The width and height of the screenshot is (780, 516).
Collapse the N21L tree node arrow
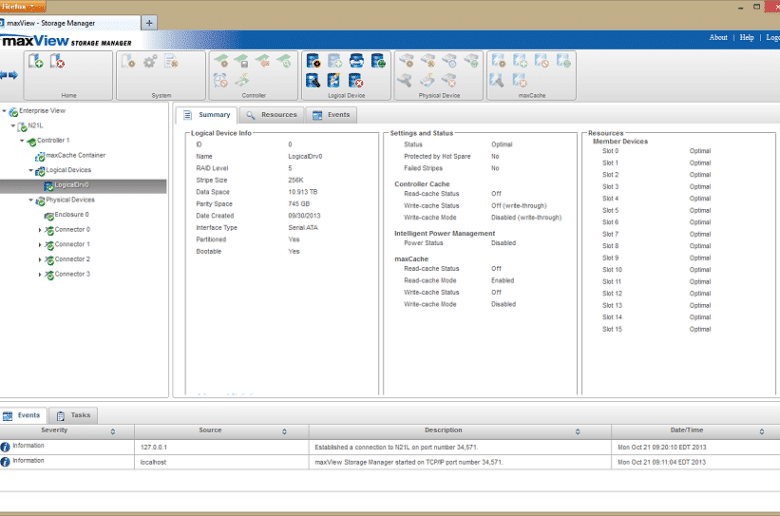click(13, 126)
